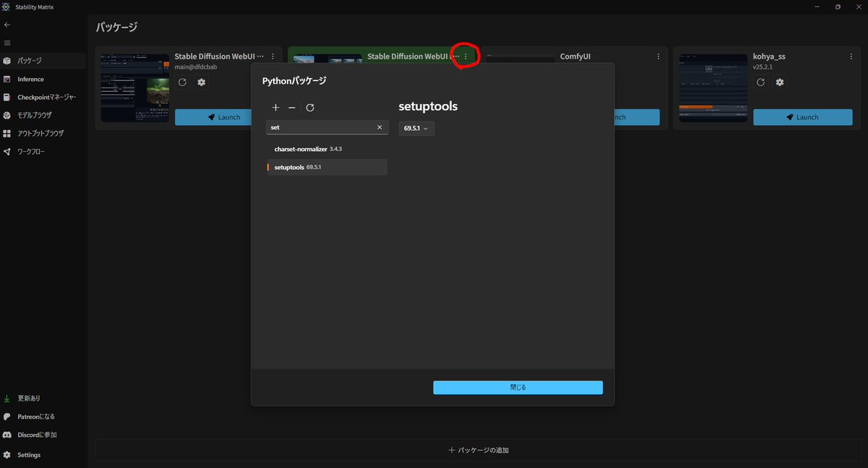Click refresh icon in Pythonパッケージ dialog
The width and height of the screenshot is (868, 468).
point(310,107)
